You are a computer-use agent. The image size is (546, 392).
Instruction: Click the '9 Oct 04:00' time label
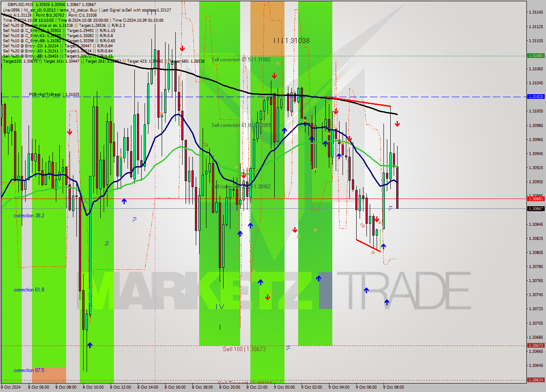[339, 387]
